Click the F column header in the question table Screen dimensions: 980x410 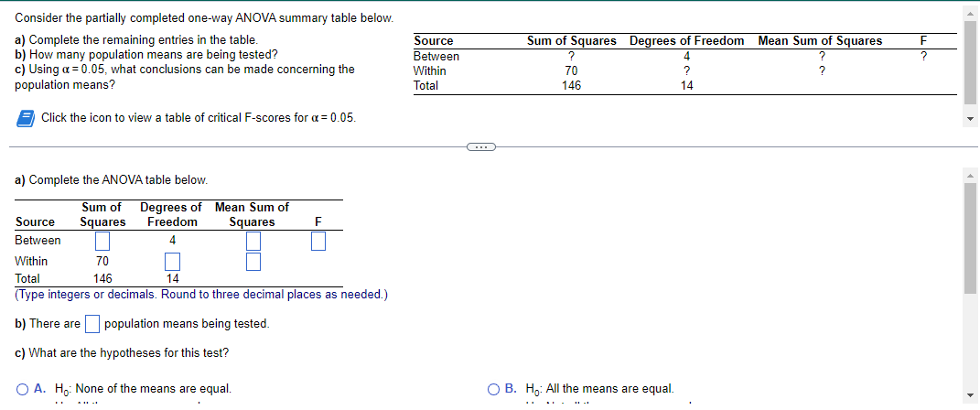click(x=923, y=40)
